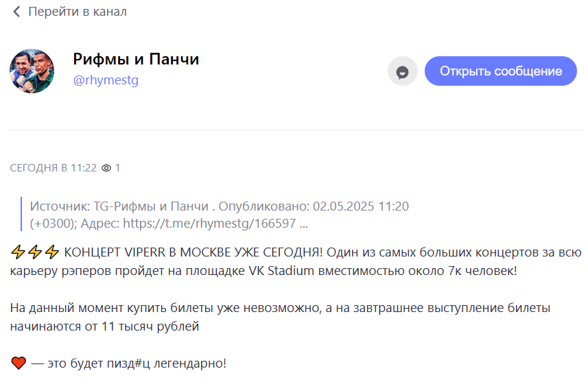Open the Рифмы и Панчи channel avatar
The width and height of the screenshot is (588, 382).
pos(32,71)
